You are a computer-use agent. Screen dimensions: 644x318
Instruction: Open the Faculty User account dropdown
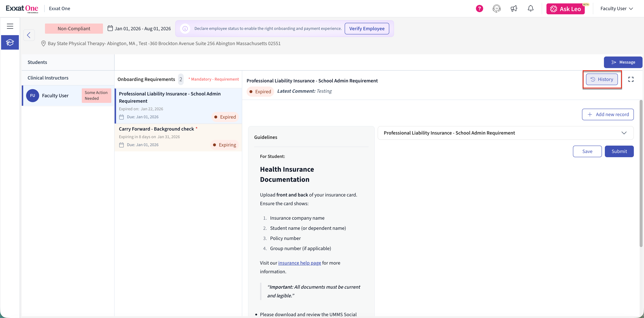click(x=616, y=9)
